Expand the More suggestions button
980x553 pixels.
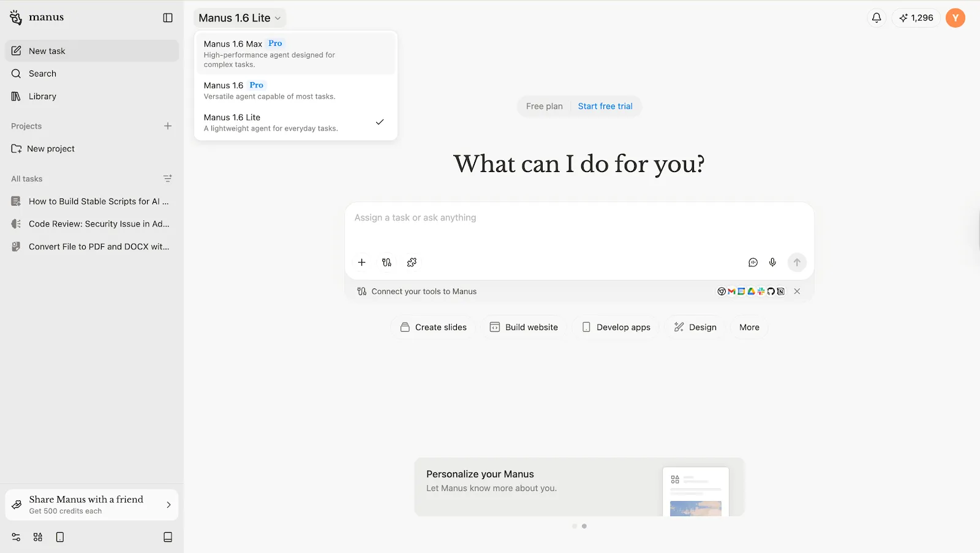tap(749, 327)
